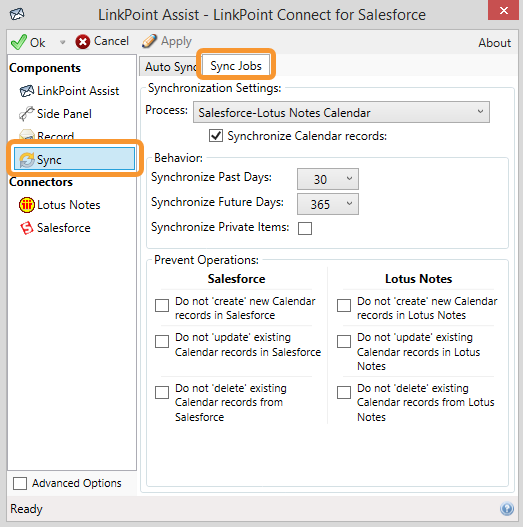Click the Sync arrows icon
Screen dimensions: 523x527
point(27,160)
